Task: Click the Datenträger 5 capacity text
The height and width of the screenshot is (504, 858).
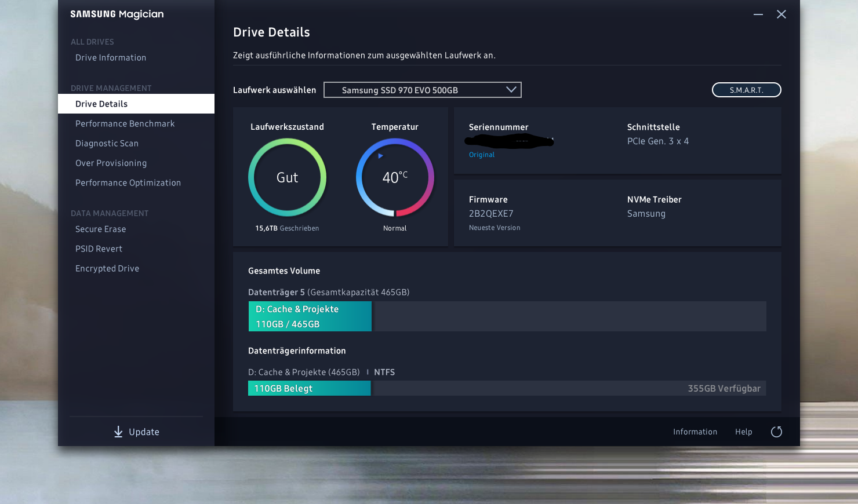Action: pyautogui.click(x=329, y=293)
